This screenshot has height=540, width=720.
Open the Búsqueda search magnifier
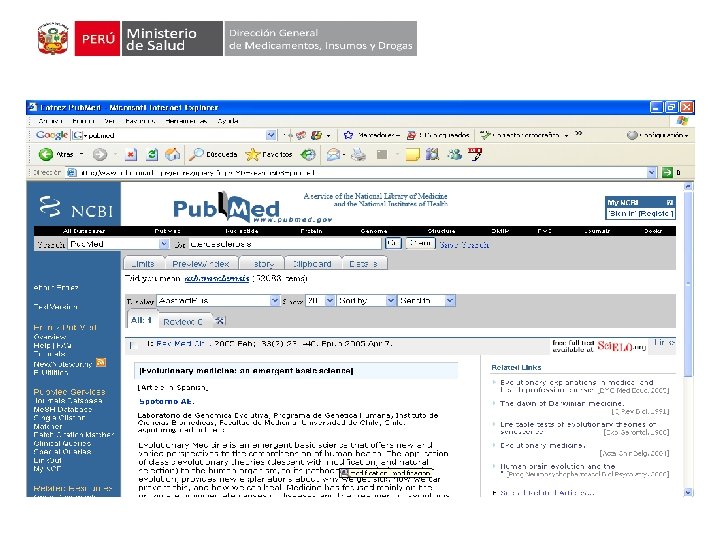tap(197, 154)
